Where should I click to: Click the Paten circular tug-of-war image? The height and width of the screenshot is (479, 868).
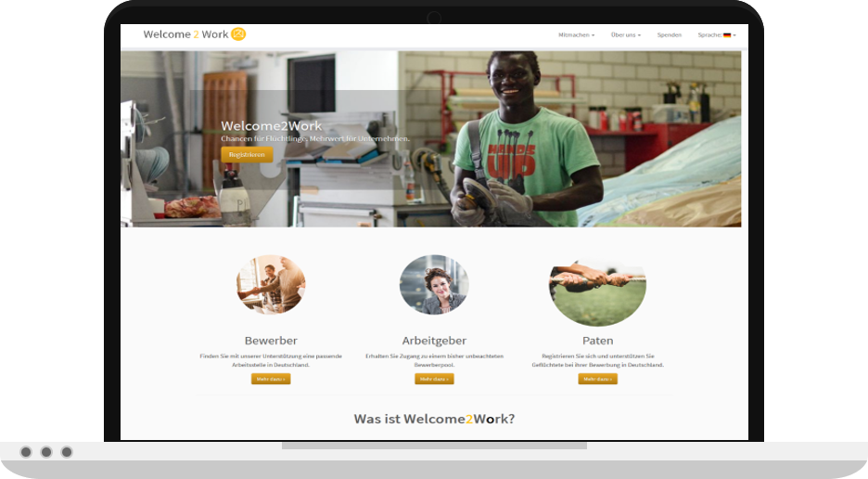point(598,292)
